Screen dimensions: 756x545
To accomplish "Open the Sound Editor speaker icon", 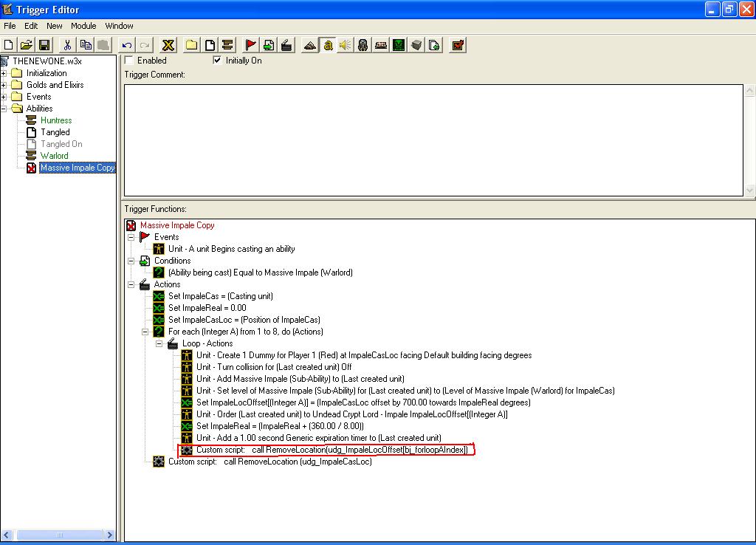I will click(345, 45).
